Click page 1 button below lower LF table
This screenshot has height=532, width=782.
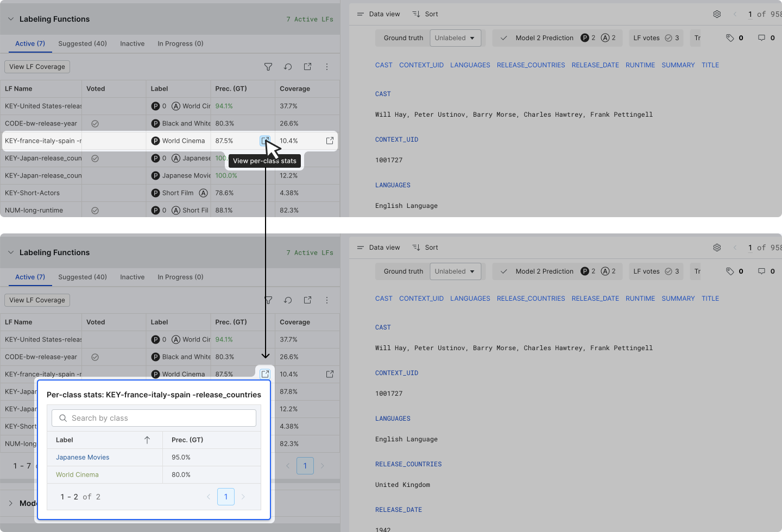305,466
